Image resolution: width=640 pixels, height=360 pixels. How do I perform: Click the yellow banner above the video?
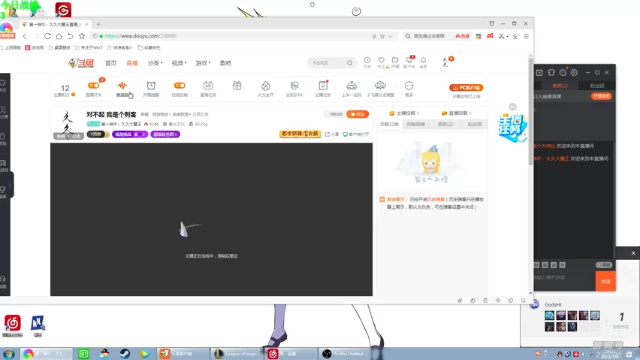coord(300,134)
